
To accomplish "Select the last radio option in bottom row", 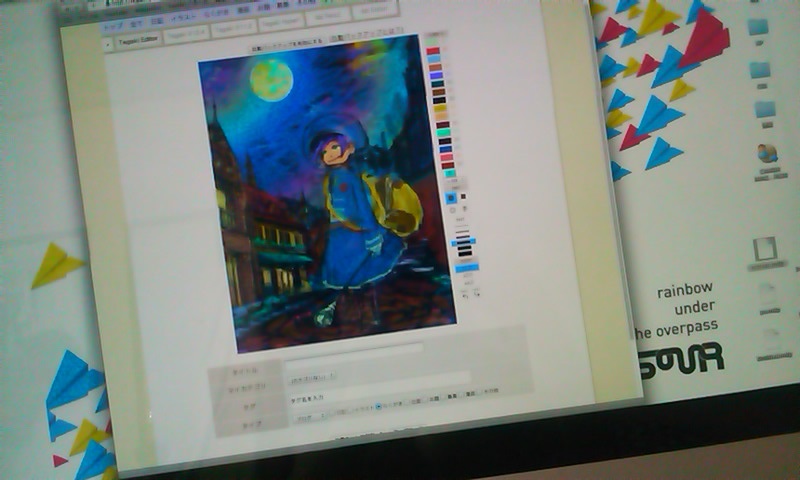I will click(478, 391).
